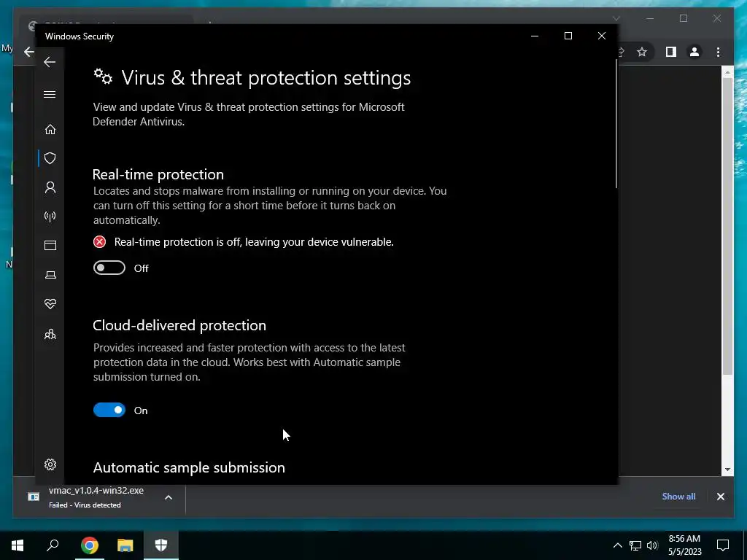The width and height of the screenshot is (747, 560).
Task: Switch to Chrome from the taskbar
Action: pos(89,545)
